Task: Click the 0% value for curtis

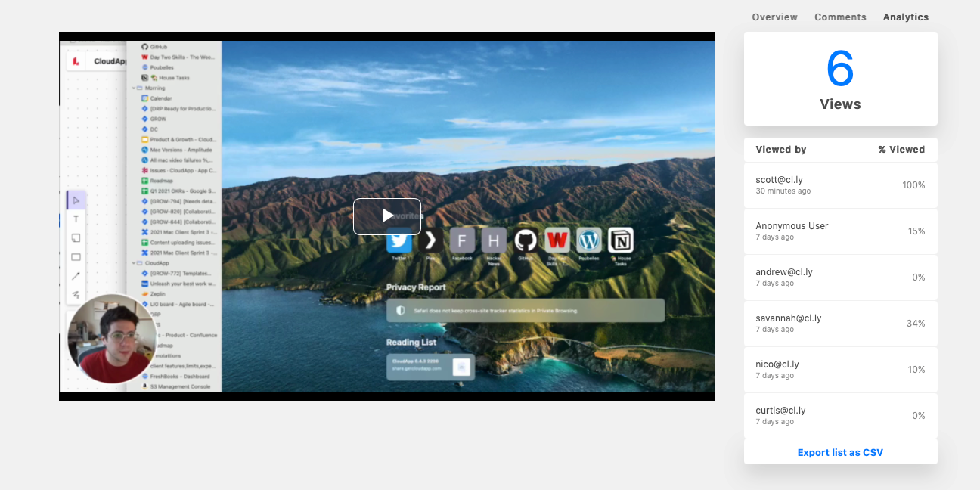Action: point(919,416)
